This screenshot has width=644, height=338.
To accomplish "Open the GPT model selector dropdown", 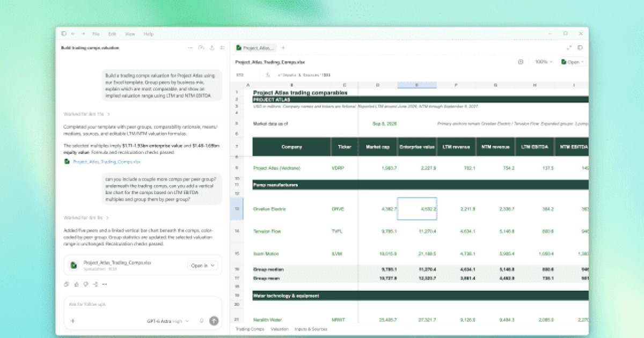I will click(168, 321).
